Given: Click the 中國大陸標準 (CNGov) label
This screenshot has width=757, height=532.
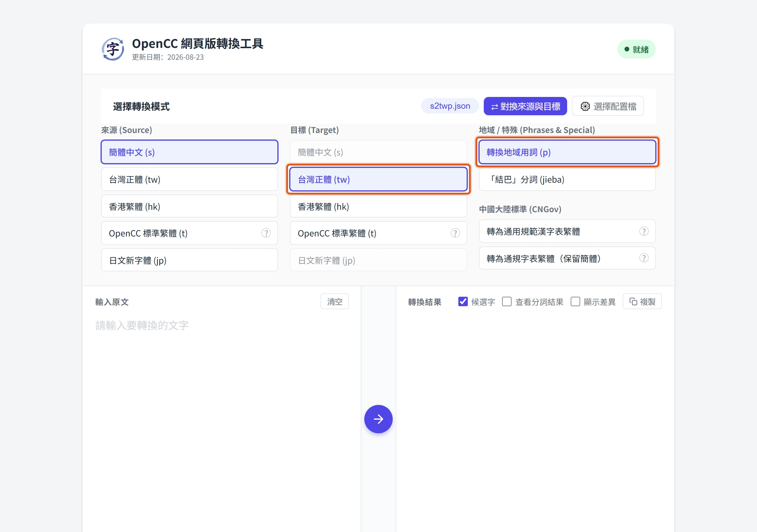Looking at the screenshot, I should (520, 209).
